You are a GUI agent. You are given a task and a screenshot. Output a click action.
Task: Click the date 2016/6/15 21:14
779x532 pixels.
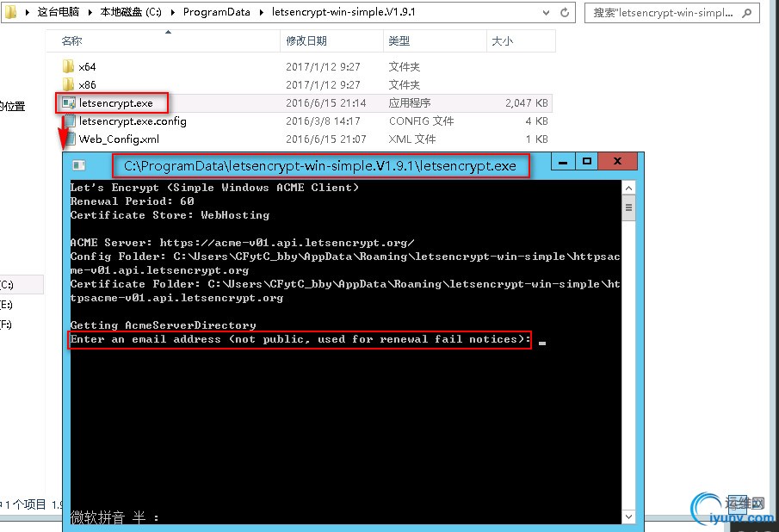coord(326,102)
